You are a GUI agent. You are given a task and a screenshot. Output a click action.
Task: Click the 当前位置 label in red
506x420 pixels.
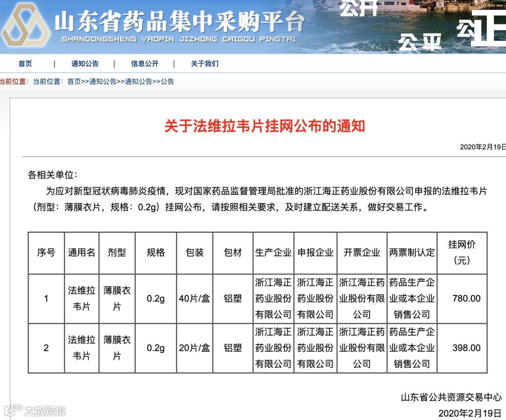[x=14, y=81]
